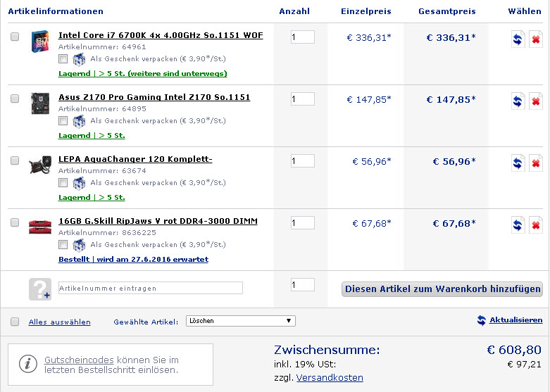
Task: Tick the Alles auswählen checkbox
Action: click(x=15, y=322)
